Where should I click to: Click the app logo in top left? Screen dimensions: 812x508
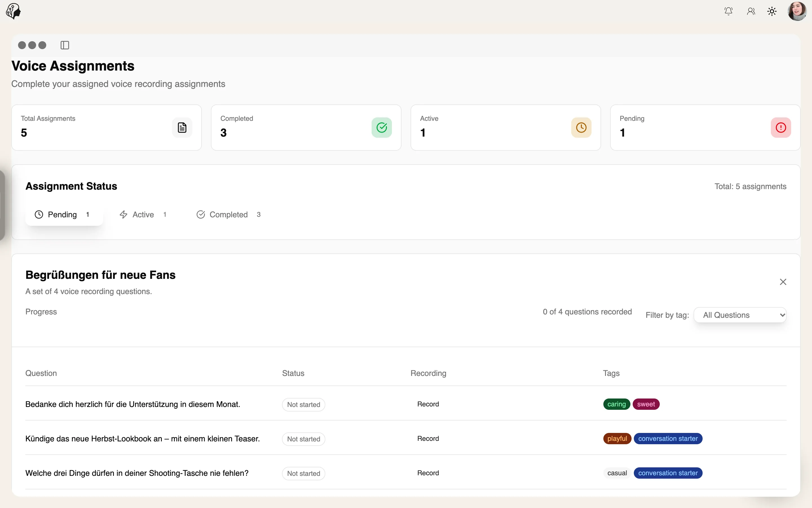[x=14, y=11]
